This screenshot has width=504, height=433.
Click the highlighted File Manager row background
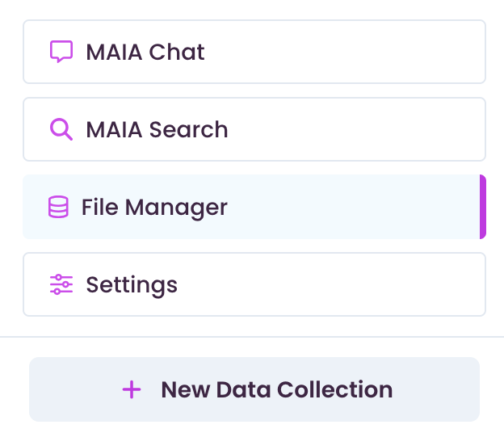[354, 207]
